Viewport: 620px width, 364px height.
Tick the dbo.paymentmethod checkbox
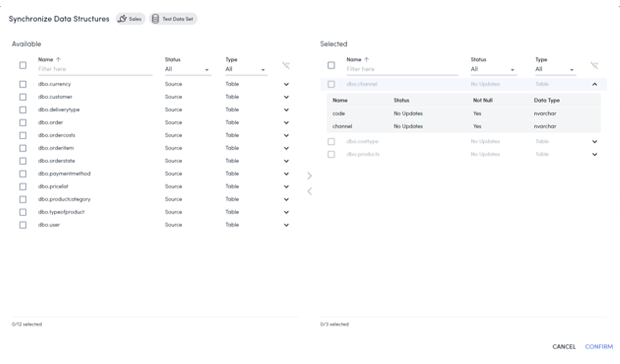(x=23, y=174)
